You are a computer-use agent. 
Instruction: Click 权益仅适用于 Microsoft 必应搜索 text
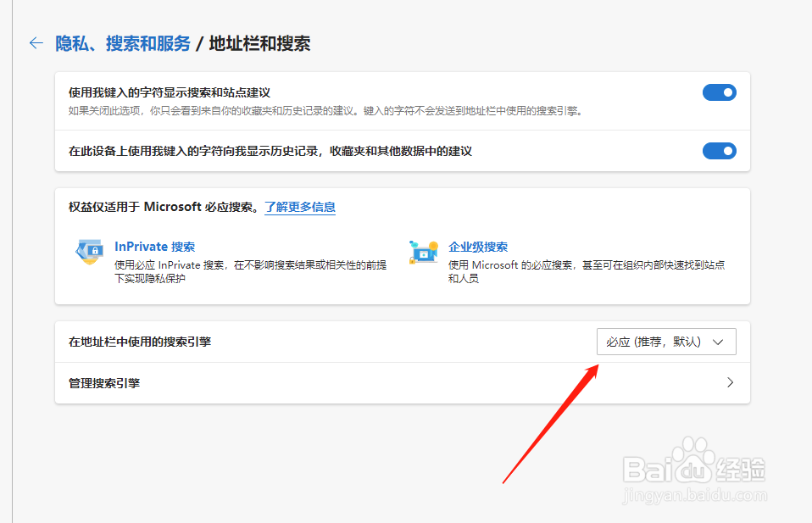point(164,207)
